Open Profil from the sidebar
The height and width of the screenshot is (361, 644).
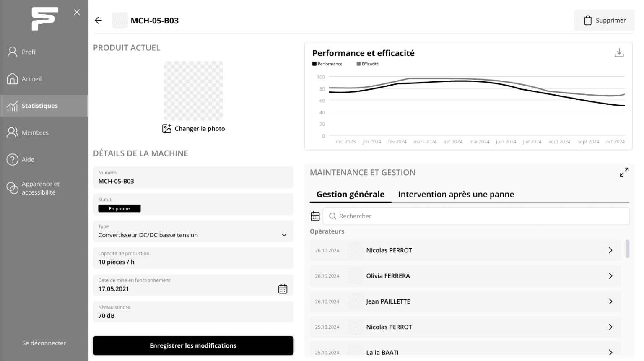[29, 52]
